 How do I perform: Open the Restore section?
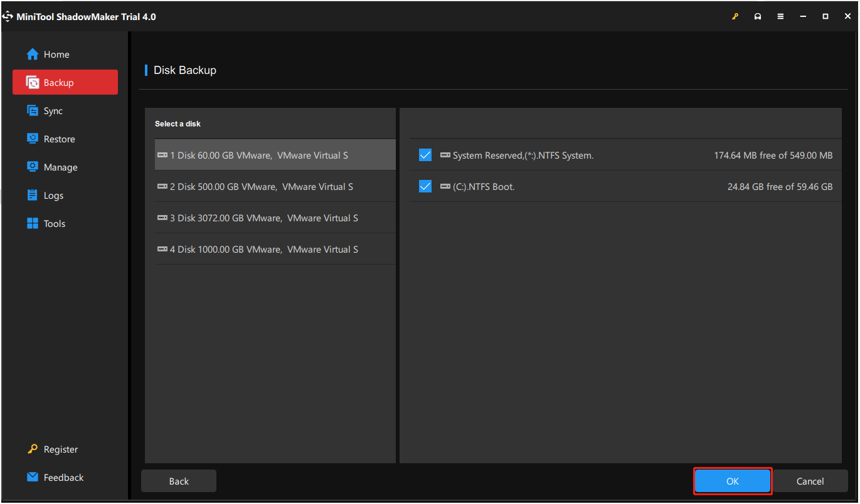tap(65, 139)
